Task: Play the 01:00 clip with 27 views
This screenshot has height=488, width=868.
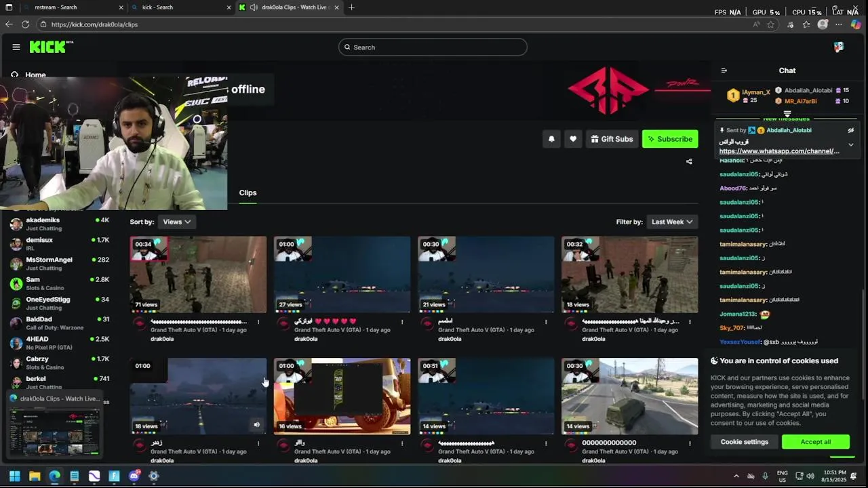Action: pyautogui.click(x=342, y=274)
